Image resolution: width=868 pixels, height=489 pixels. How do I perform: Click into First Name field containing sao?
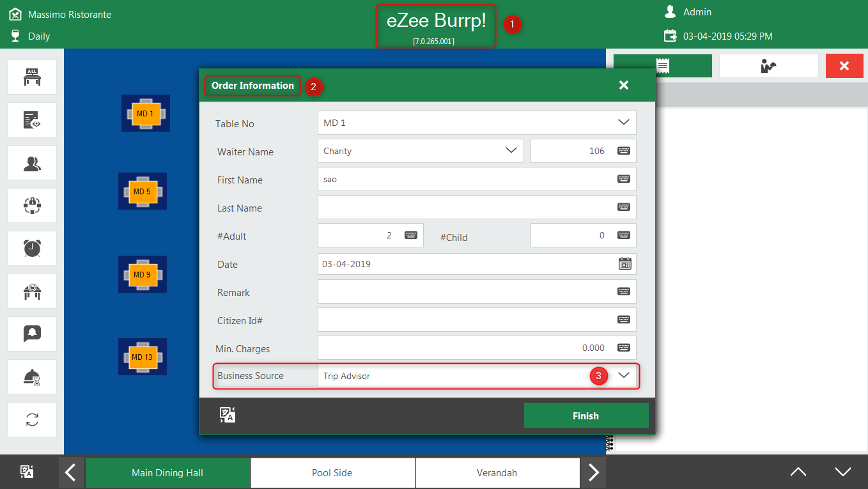click(x=477, y=179)
